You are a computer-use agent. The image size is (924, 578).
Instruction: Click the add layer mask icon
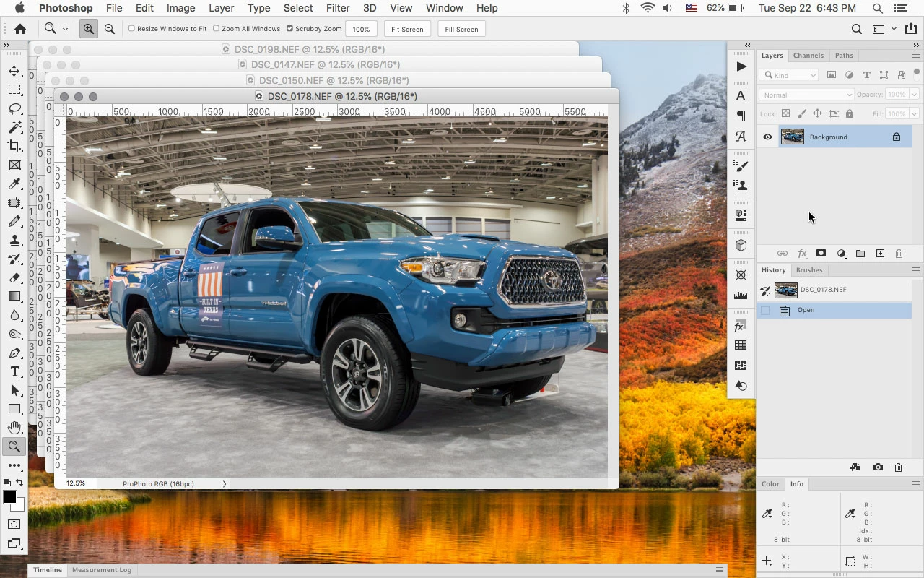click(x=821, y=254)
